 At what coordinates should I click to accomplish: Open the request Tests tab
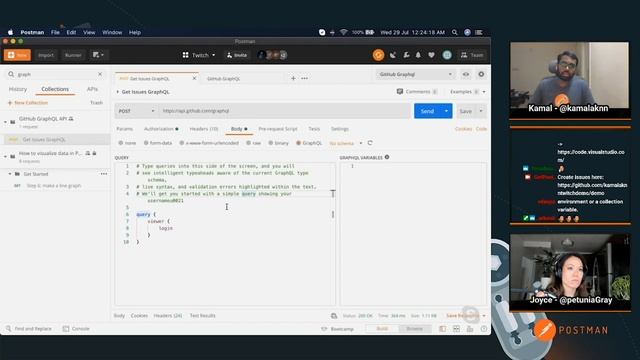314,129
